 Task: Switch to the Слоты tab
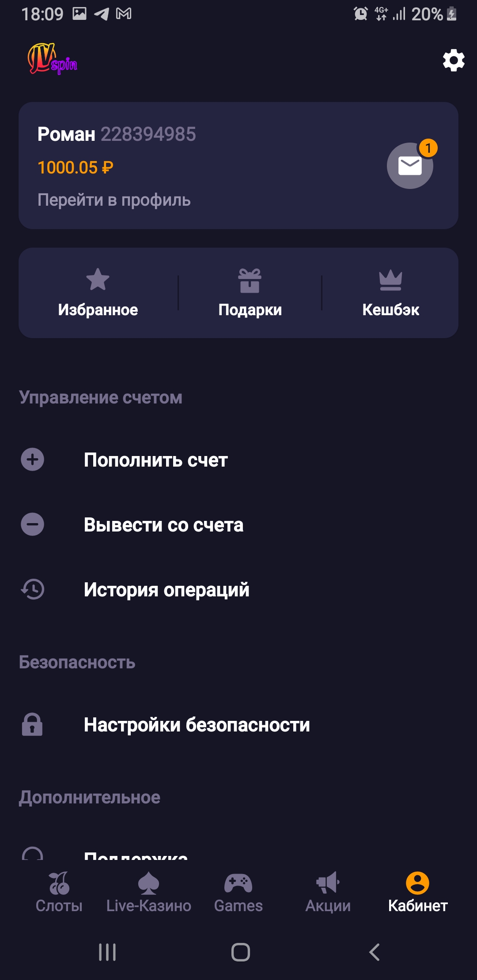[x=59, y=892]
